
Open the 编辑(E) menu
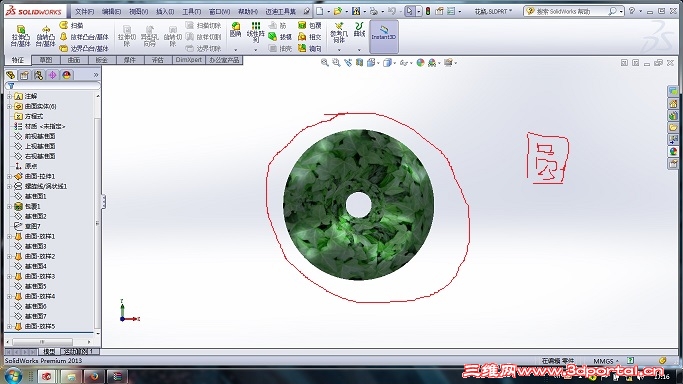112,11
